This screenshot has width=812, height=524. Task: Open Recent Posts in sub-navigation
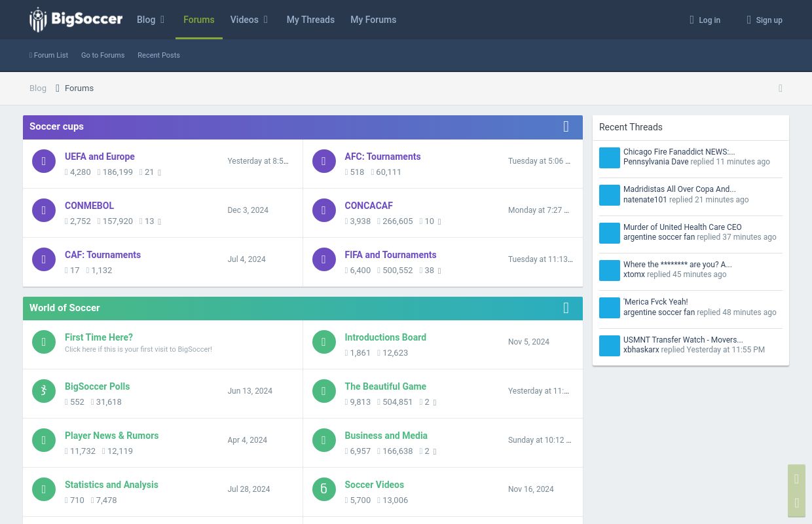[158, 55]
